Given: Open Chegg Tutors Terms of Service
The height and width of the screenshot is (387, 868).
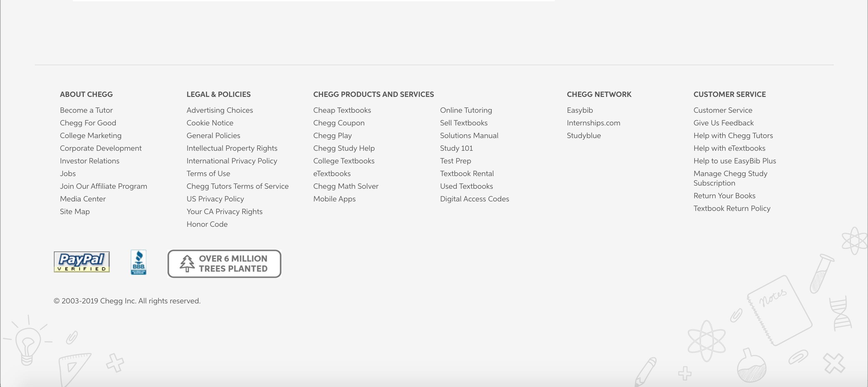Looking at the screenshot, I should coord(237,186).
